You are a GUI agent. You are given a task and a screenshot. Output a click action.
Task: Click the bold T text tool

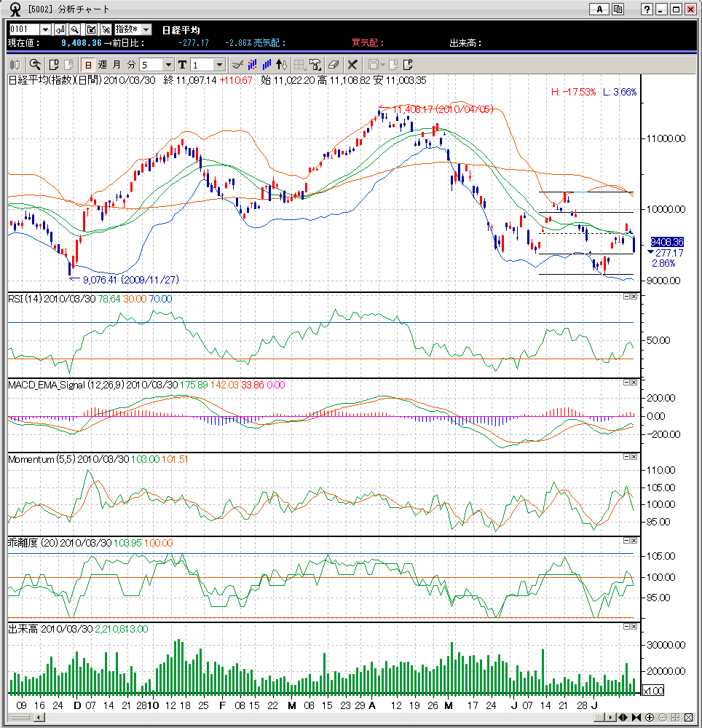pos(182,64)
